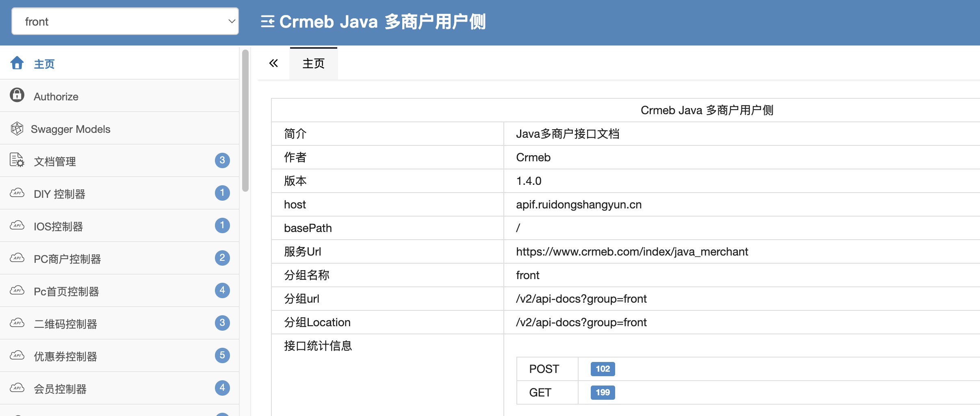Click the API cloud icon for PC商户控制器

point(17,258)
